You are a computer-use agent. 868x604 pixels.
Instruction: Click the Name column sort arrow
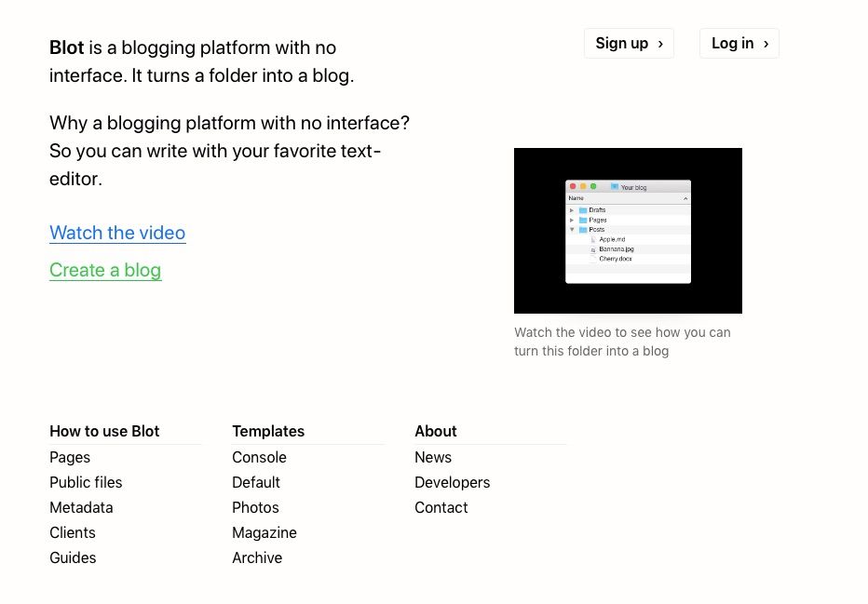(x=685, y=198)
